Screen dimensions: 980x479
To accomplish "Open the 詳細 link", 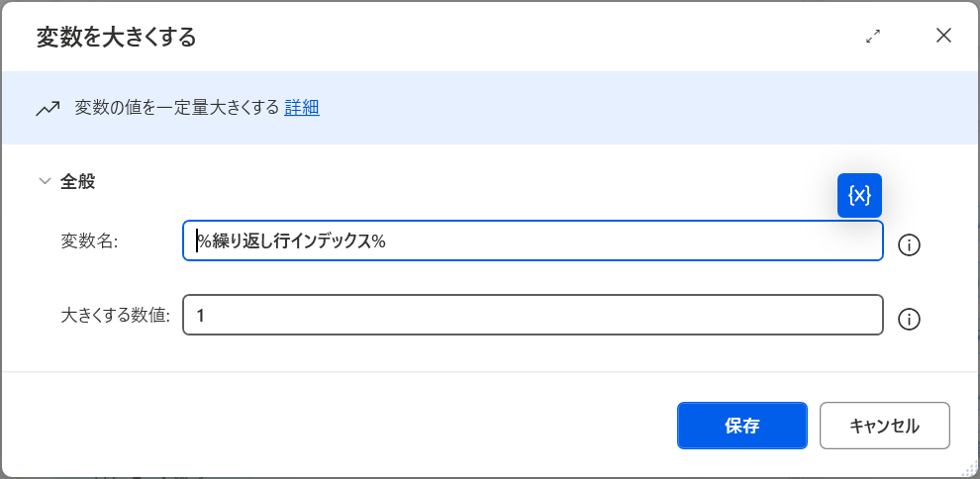I will (302, 108).
